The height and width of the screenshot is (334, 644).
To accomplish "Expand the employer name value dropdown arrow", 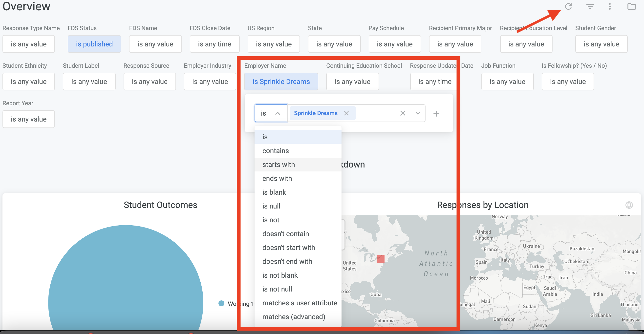I will tap(418, 113).
